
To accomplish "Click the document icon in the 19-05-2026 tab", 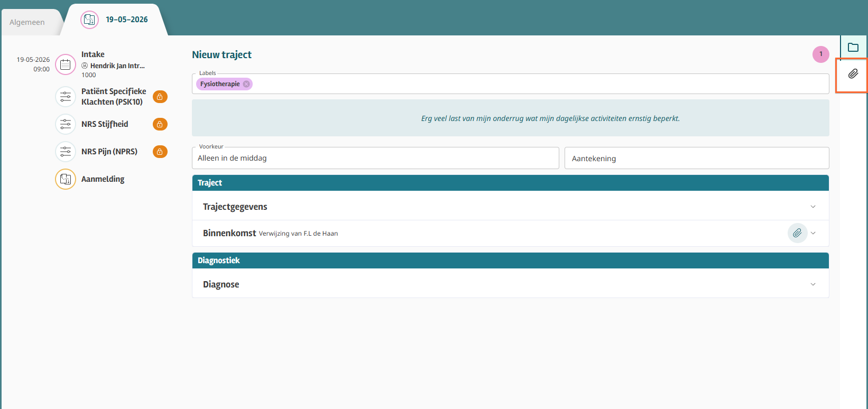I will [89, 20].
